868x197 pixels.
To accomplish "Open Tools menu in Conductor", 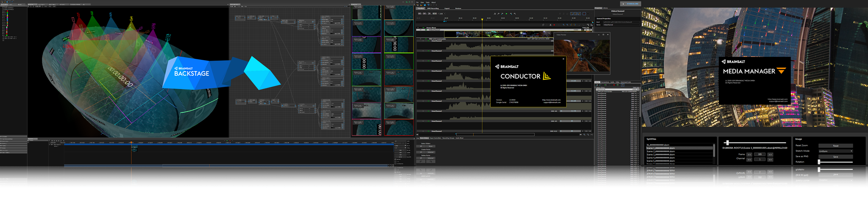I will pos(428,3).
